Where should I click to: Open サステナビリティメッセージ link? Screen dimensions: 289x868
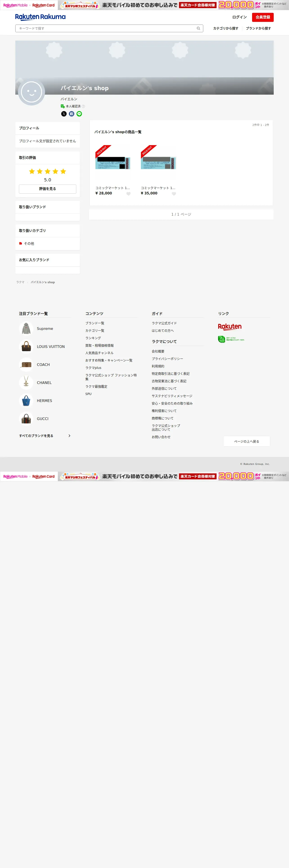pos(172,396)
